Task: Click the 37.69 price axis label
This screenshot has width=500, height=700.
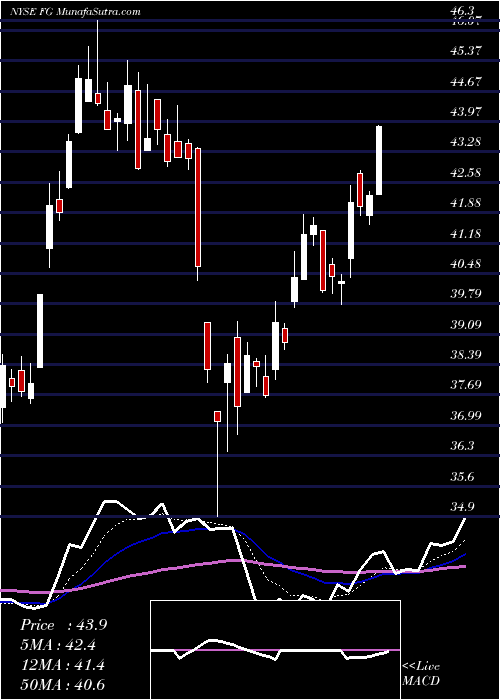Action: tap(466, 385)
